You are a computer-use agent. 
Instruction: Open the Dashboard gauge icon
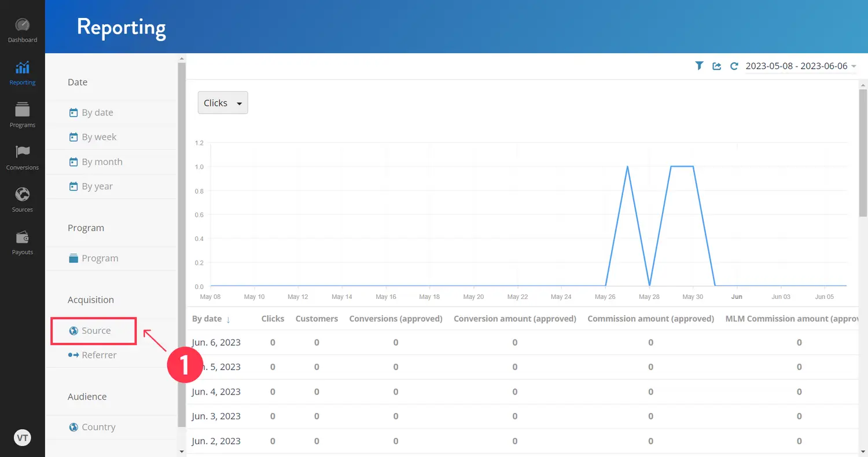pyautogui.click(x=22, y=26)
